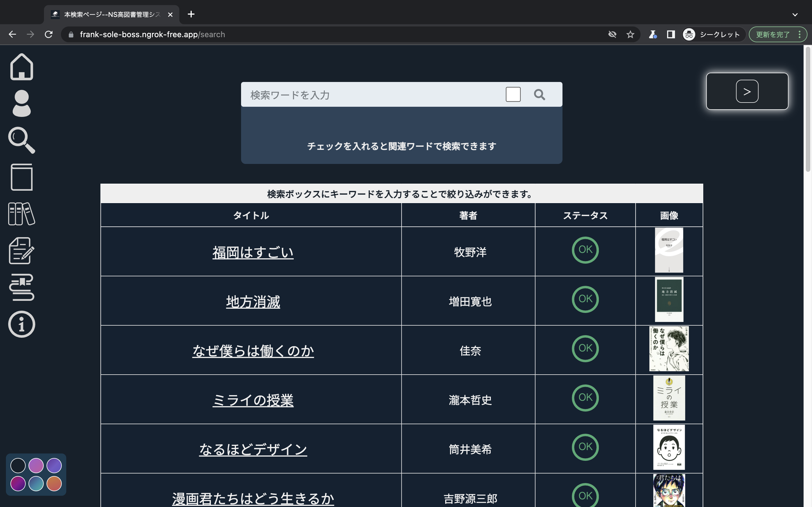The image size is (812, 507).
Task: Open the user profile sidebar icon
Action: click(x=21, y=103)
